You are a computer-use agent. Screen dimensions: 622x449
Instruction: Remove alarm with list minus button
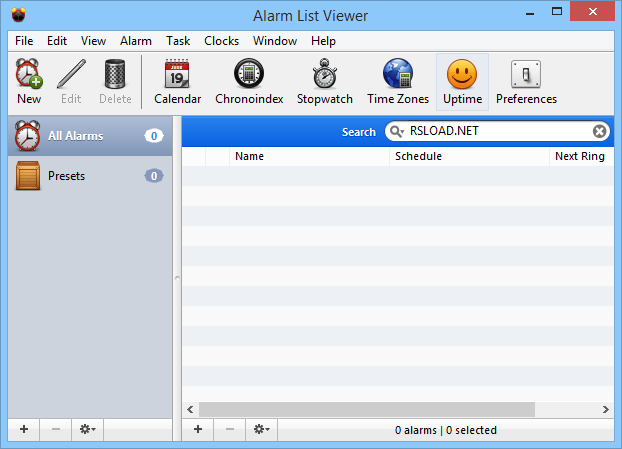click(x=230, y=429)
